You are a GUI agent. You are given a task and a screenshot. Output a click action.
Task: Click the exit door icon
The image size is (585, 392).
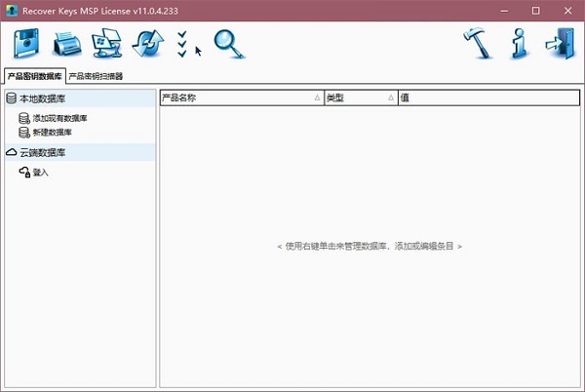[x=560, y=43]
